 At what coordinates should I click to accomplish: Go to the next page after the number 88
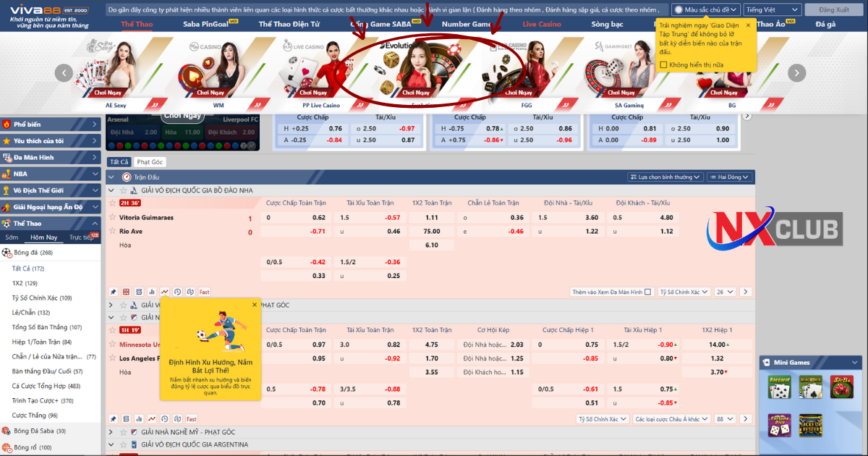746,419
